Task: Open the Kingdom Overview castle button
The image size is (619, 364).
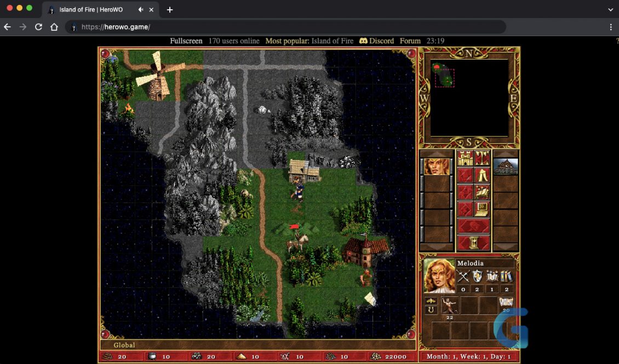Action: tap(466, 158)
